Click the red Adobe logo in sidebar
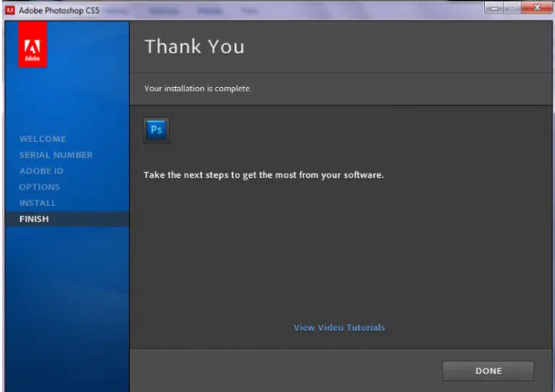Screen dimensions: 555x392 (32, 45)
